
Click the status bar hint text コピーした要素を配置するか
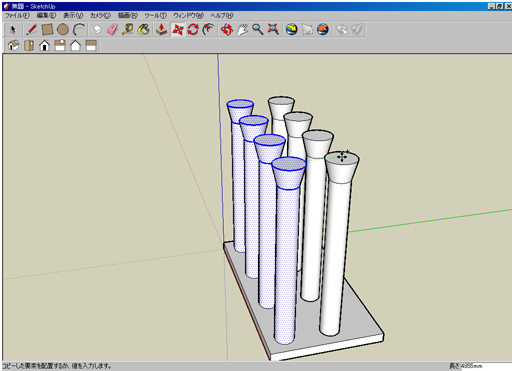point(36,366)
